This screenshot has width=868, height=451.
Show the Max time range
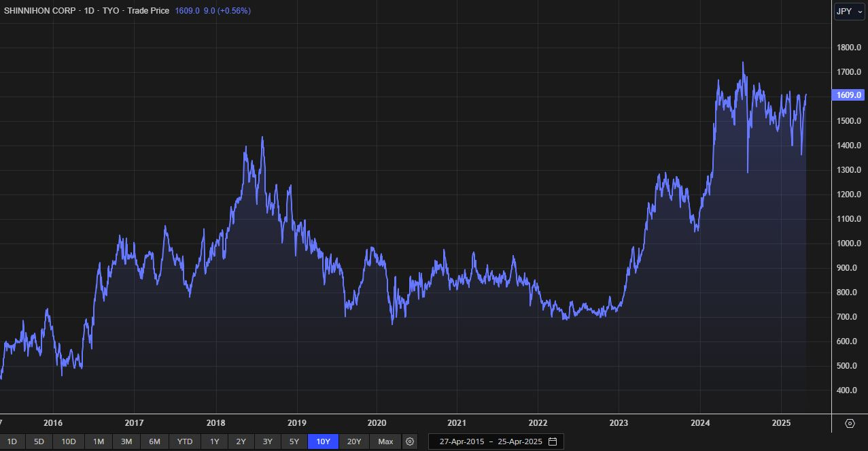385,441
